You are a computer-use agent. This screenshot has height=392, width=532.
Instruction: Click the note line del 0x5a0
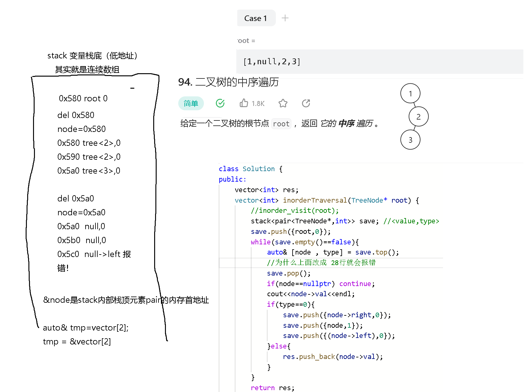(76, 199)
